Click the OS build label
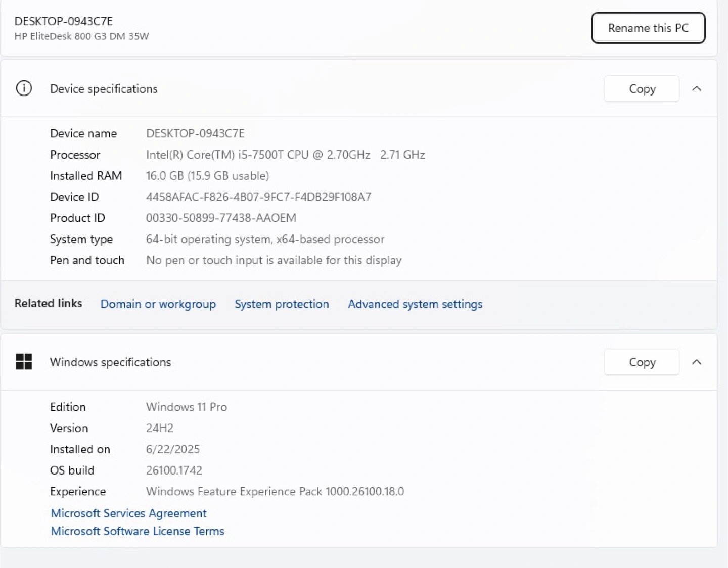Image resolution: width=728 pixels, height=568 pixels. [x=72, y=470]
